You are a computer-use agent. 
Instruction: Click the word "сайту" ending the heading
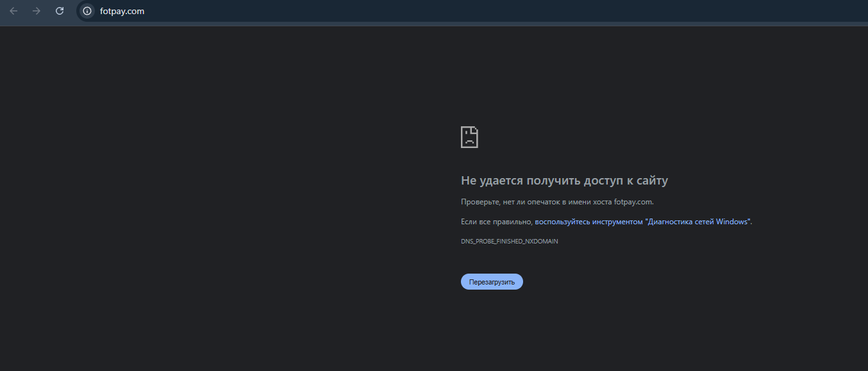click(x=651, y=181)
